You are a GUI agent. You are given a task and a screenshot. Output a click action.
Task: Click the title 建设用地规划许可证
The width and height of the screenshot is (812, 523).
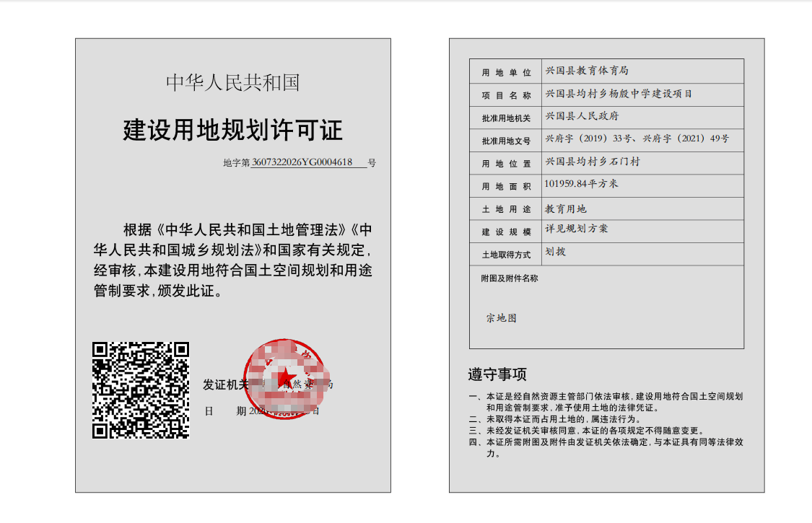[232, 131]
